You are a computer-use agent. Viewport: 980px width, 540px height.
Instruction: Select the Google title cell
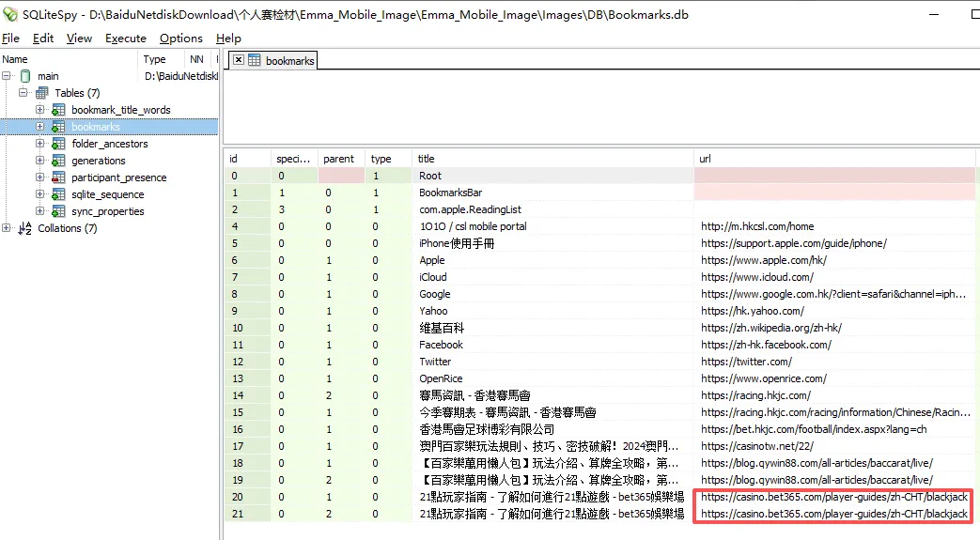pyautogui.click(x=552, y=294)
